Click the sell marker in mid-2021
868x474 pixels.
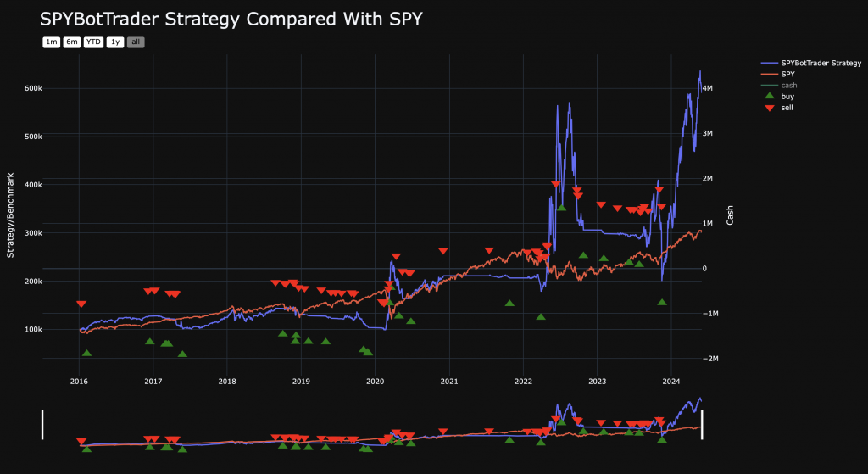[489, 251]
